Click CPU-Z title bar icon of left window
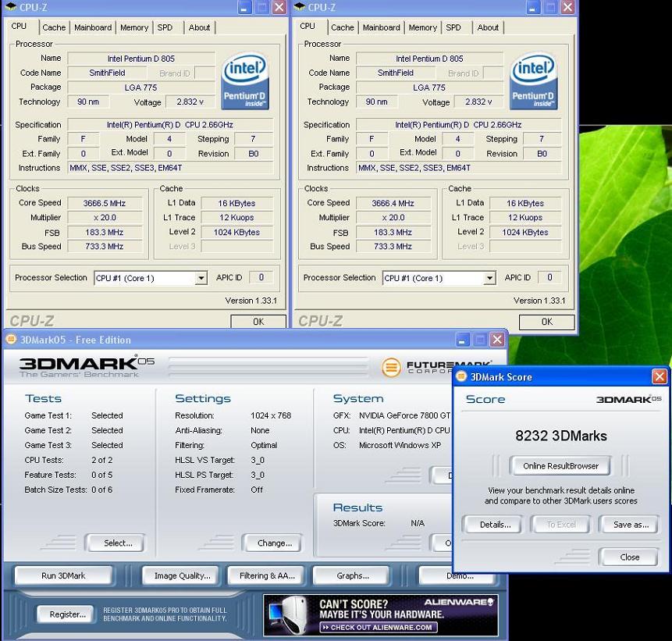This screenshot has height=641, width=672. 11,7
